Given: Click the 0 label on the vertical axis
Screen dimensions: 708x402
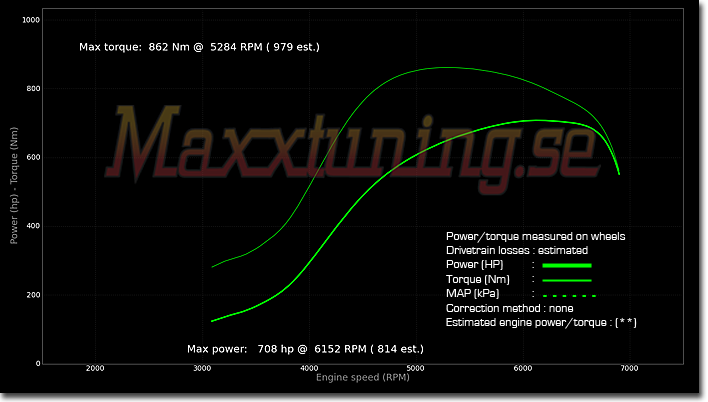Looking at the screenshot, I should tap(38, 363).
